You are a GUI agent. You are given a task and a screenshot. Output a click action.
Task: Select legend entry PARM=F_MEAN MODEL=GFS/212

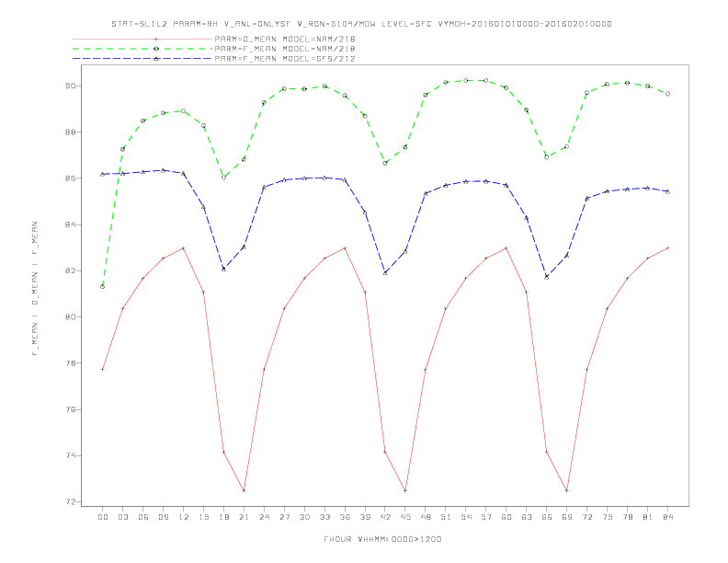coord(285,59)
